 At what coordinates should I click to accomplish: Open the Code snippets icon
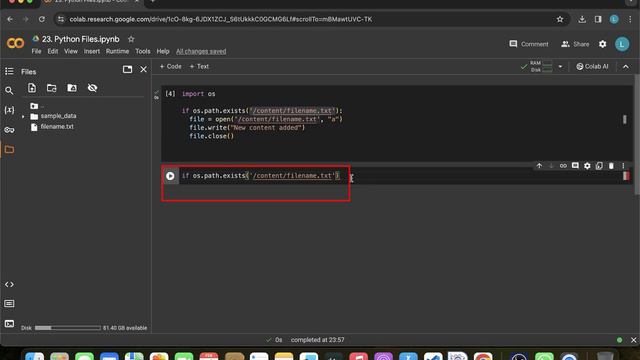9,284
